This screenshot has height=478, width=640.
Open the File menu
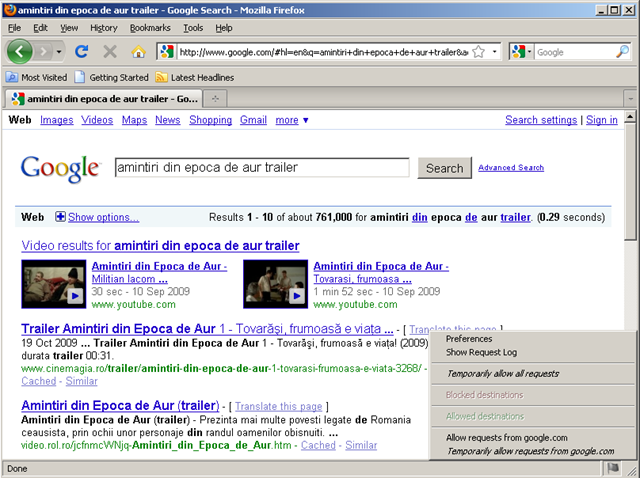coord(14,28)
